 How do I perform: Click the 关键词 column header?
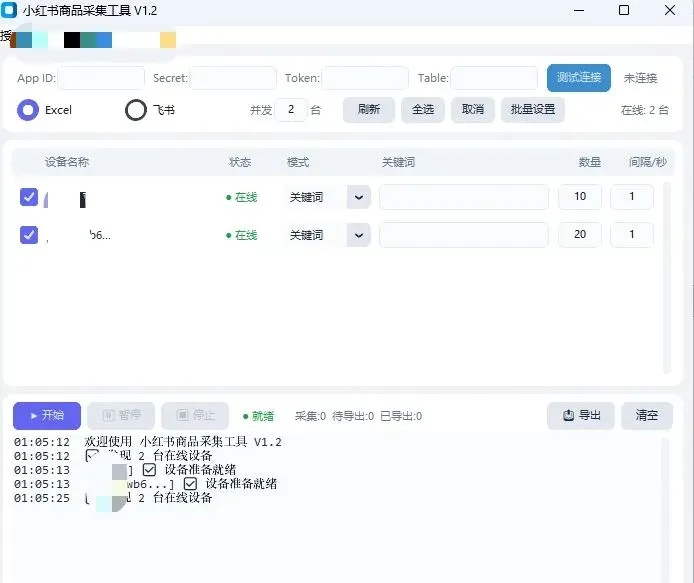click(398, 162)
